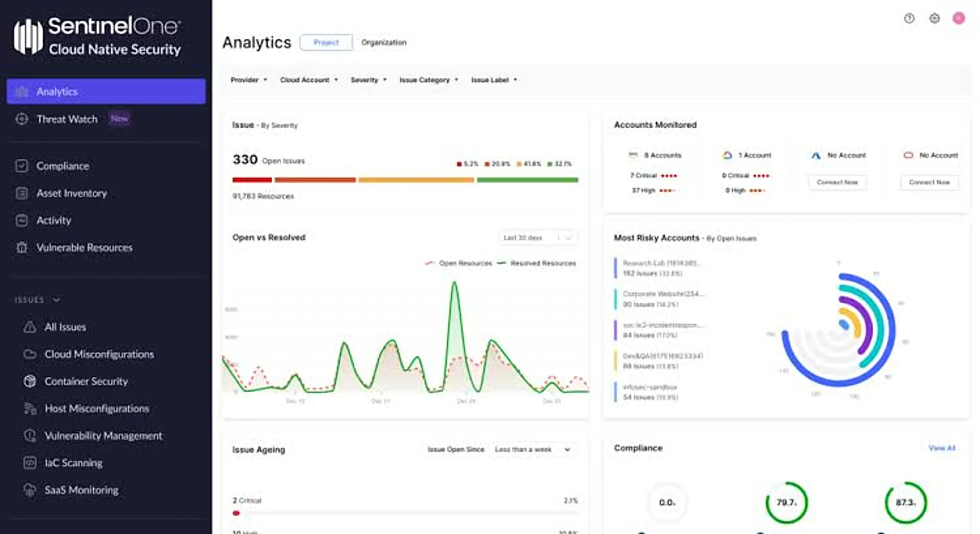Click the Compliance checkmark icon

coord(22,166)
